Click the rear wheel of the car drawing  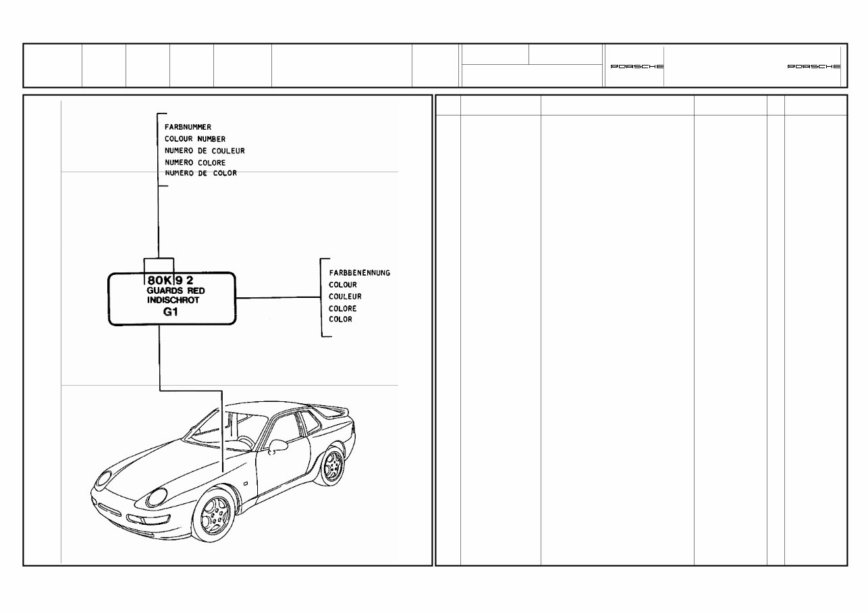pyautogui.click(x=332, y=465)
